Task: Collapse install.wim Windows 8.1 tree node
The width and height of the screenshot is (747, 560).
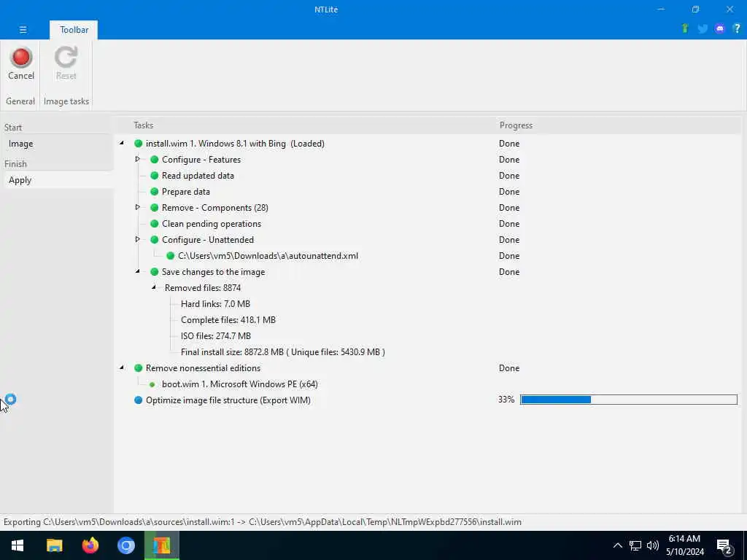Action: [x=122, y=143]
